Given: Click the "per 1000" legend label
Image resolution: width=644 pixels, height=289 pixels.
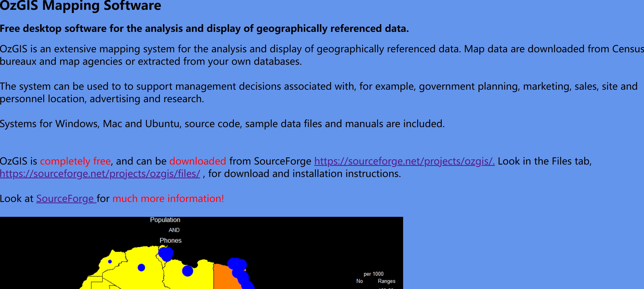Looking at the screenshot, I should (x=373, y=274).
